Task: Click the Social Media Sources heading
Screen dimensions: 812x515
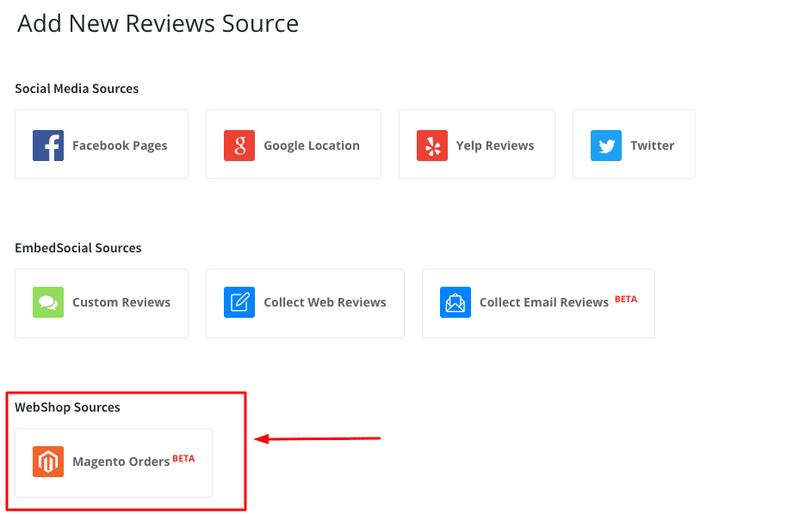Action: pyautogui.click(x=77, y=89)
